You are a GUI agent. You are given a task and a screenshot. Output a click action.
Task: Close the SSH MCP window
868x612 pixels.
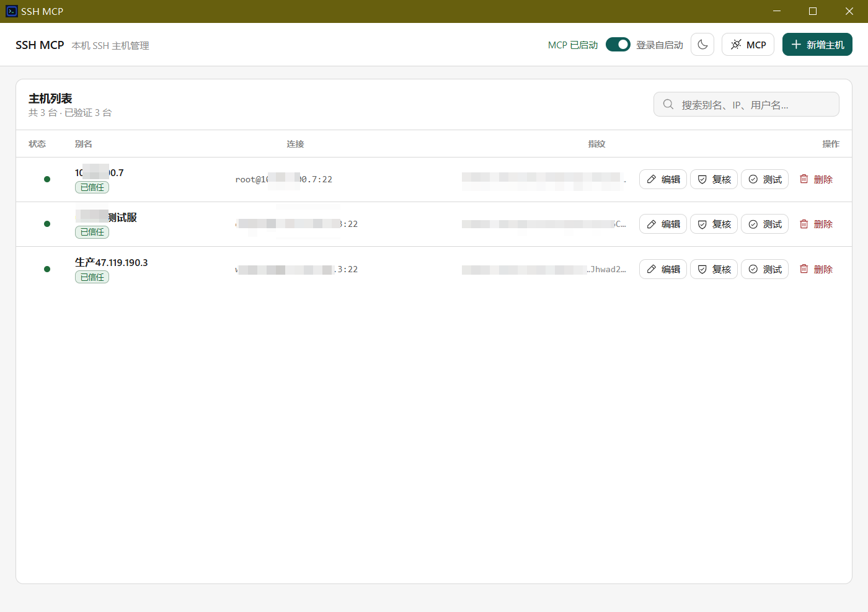click(849, 11)
